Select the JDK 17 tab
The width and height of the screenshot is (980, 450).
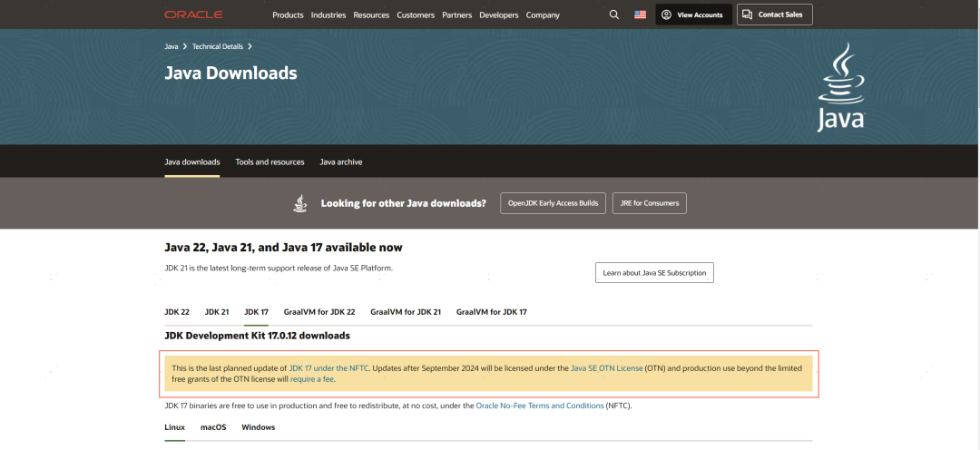click(x=256, y=312)
